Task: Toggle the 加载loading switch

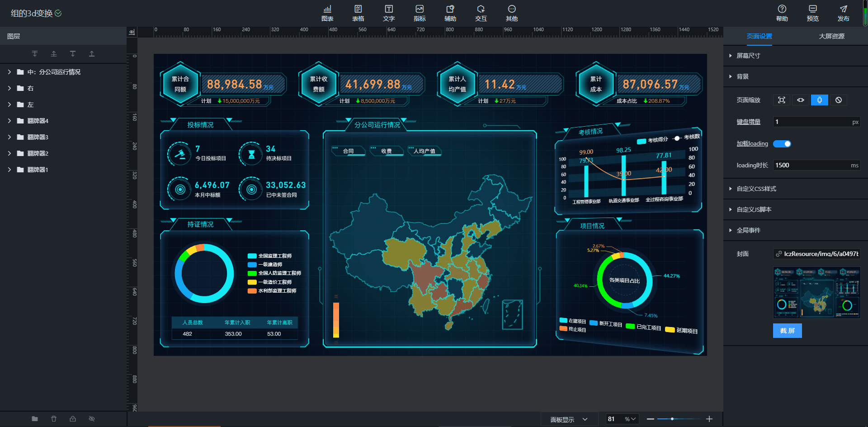Action: coord(782,144)
